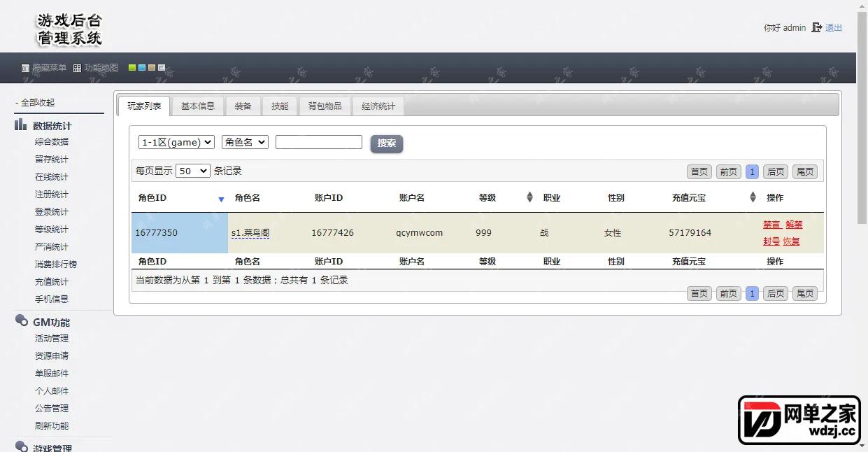Click the 恢复 restore link

(x=791, y=241)
